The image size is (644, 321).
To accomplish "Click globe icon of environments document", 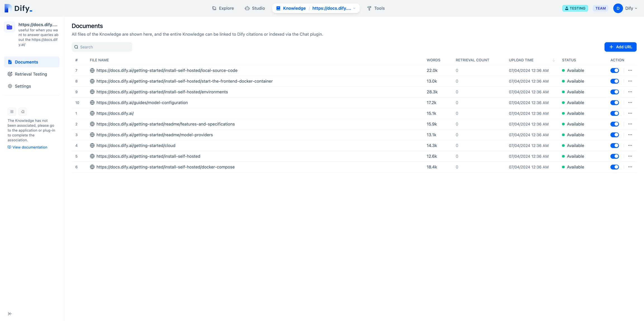I will coord(92,92).
